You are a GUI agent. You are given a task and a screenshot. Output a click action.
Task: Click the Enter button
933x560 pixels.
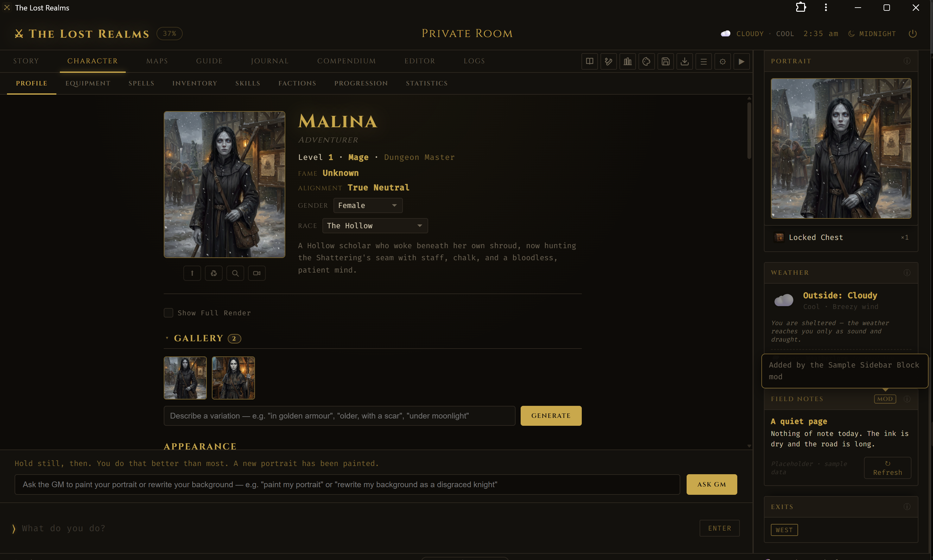pyautogui.click(x=720, y=528)
